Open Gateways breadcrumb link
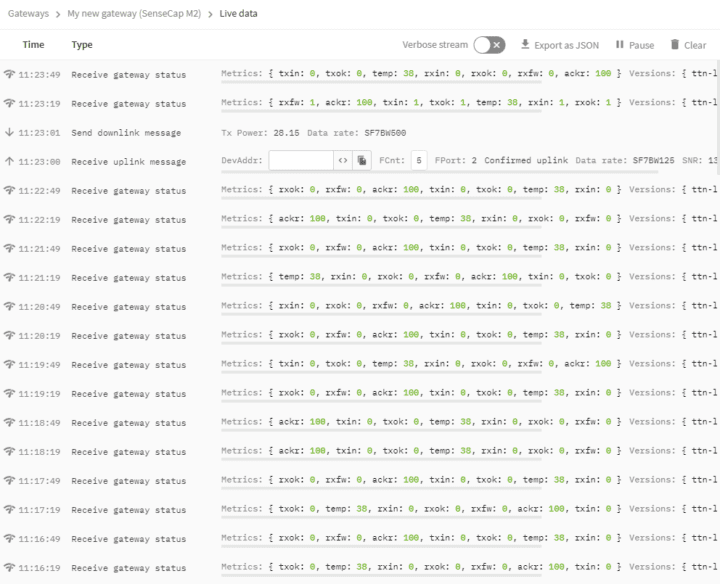The width and height of the screenshot is (720, 584). (28, 13)
